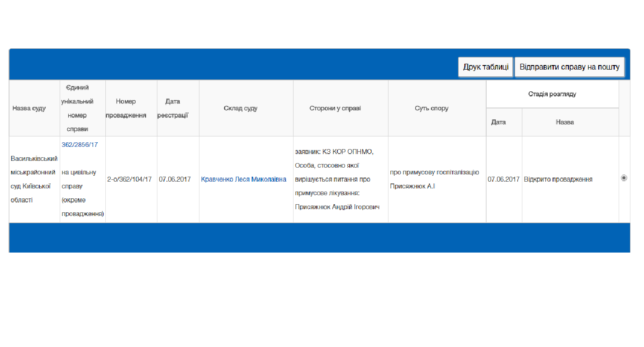Click proceeding number '2-о/362/104/17'
644x347 pixels.
tap(129, 179)
